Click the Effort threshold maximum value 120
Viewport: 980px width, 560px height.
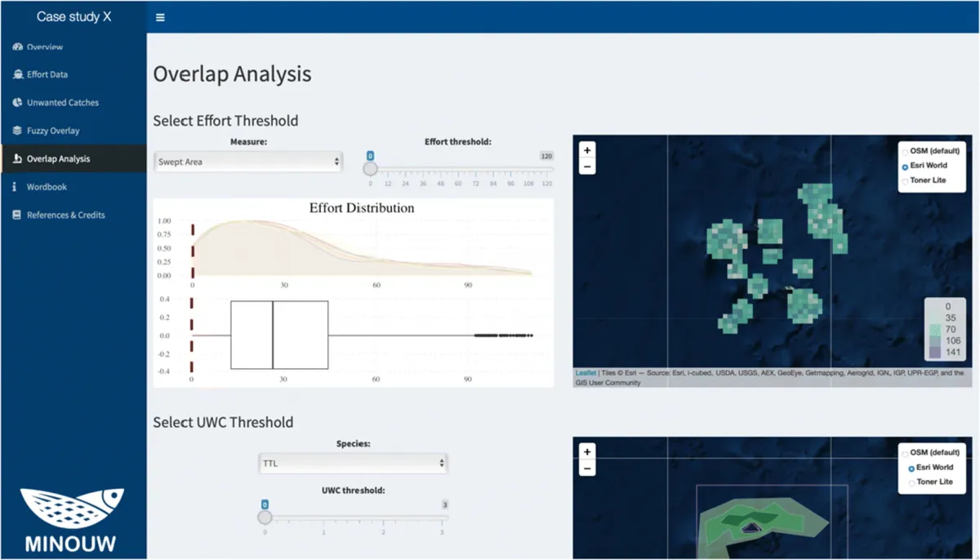pyautogui.click(x=546, y=155)
